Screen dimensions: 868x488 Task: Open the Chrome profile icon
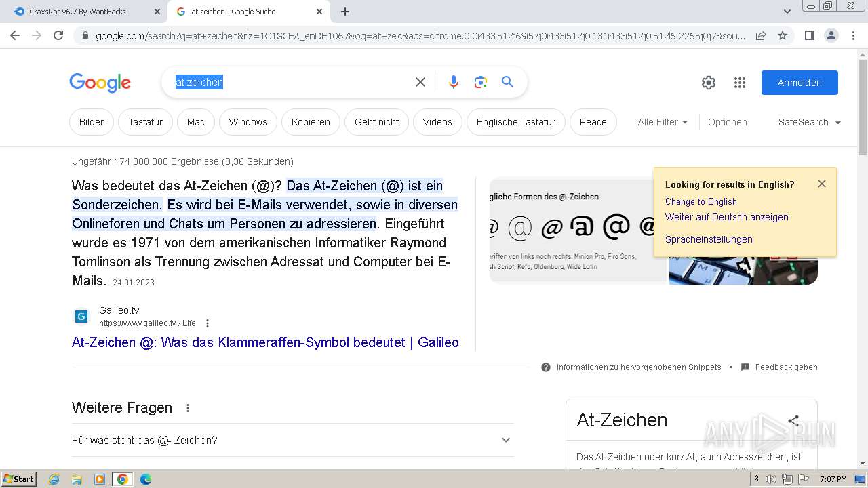831,35
